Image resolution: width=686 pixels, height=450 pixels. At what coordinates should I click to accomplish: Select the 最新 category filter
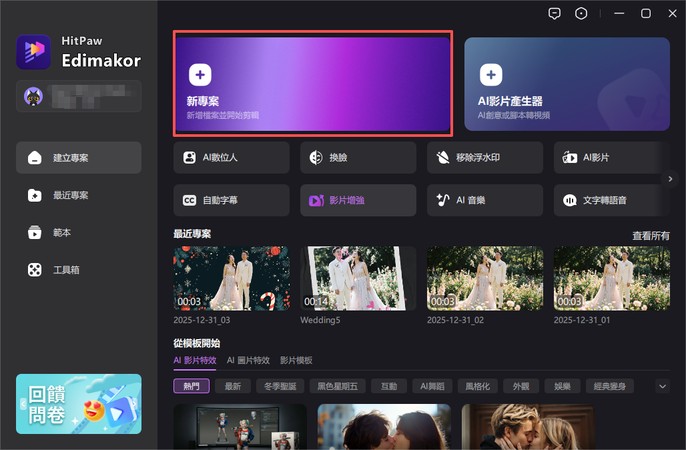click(x=233, y=386)
